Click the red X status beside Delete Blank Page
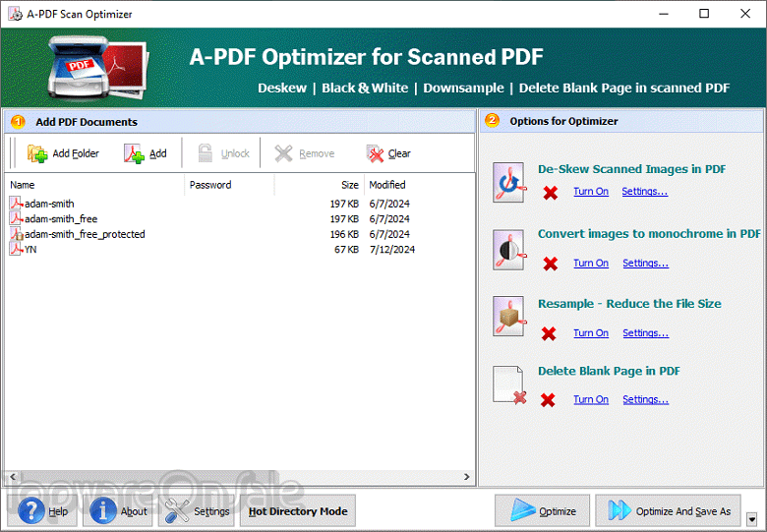 coord(549,400)
